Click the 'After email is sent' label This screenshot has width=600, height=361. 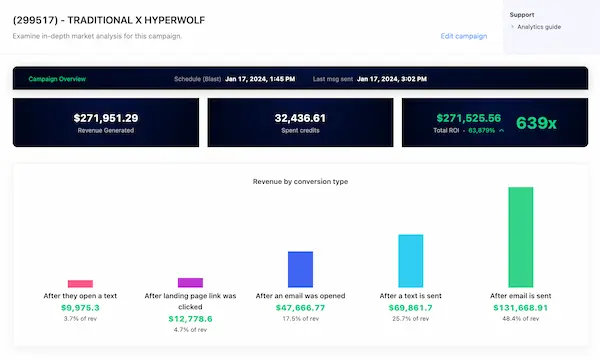click(x=520, y=296)
